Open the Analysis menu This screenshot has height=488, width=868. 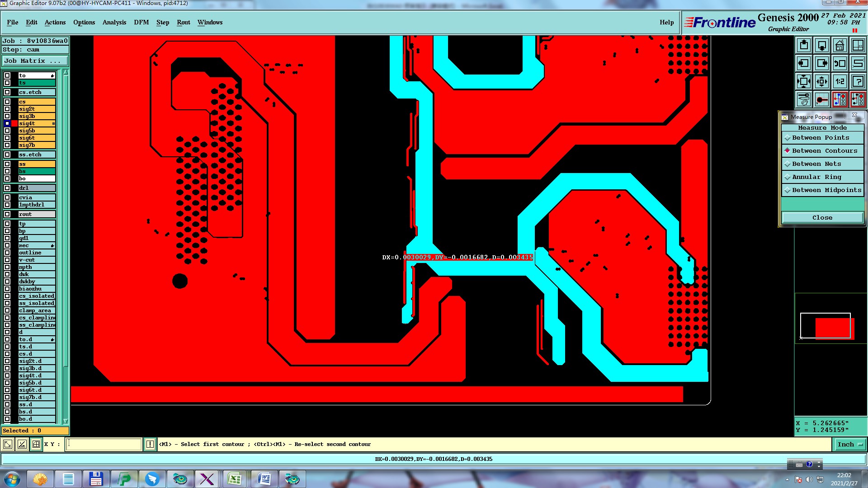point(114,22)
